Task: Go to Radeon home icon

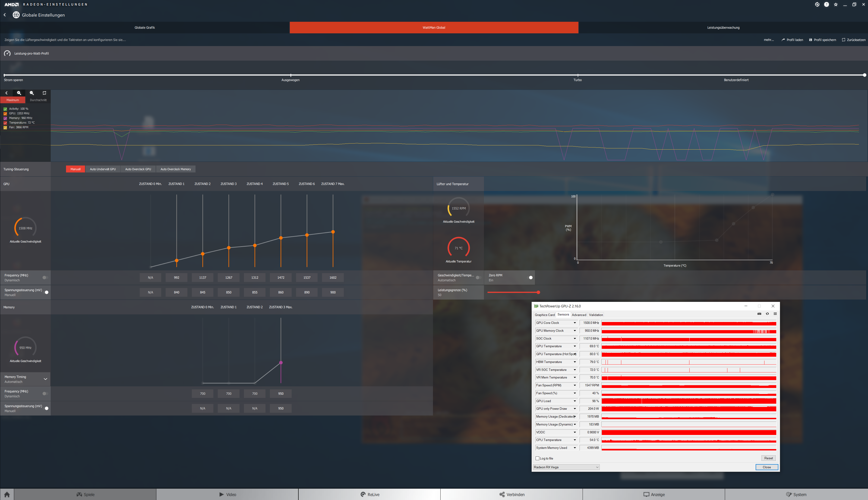Action: [x=7, y=494]
